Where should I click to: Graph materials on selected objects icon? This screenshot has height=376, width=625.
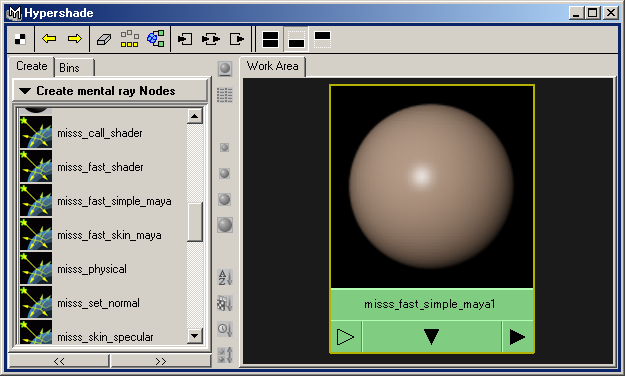[x=155, y=39]
